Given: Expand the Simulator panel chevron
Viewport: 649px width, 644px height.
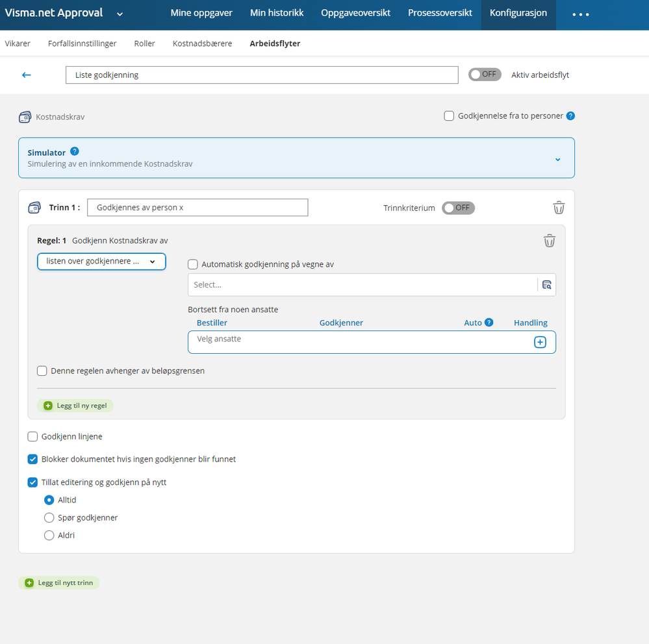Looking at the screenshot, I should point(557,160).
